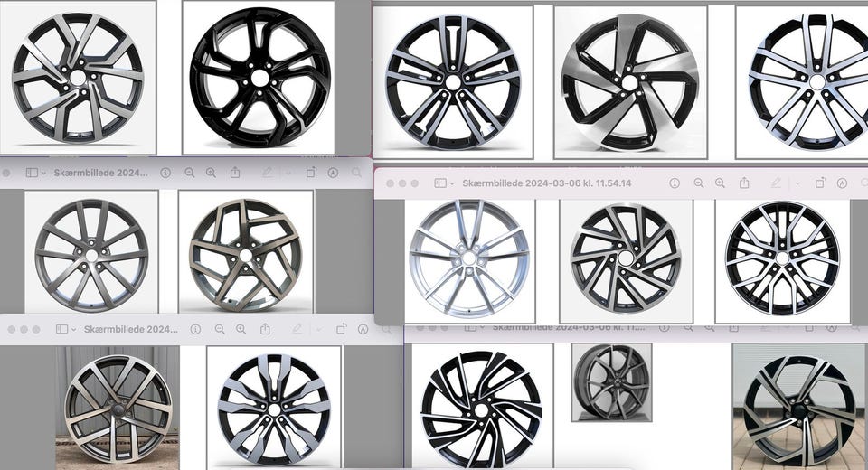Open highlight options chevron in 11.54.14 window
The image size is (868, 470).
797,183
